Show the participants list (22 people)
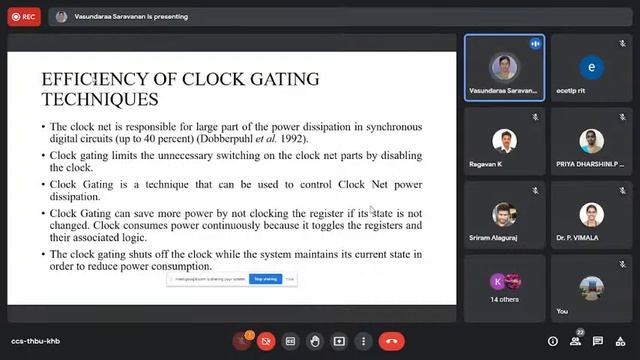This screenshot has width=640, height=360. click(576, 341)
